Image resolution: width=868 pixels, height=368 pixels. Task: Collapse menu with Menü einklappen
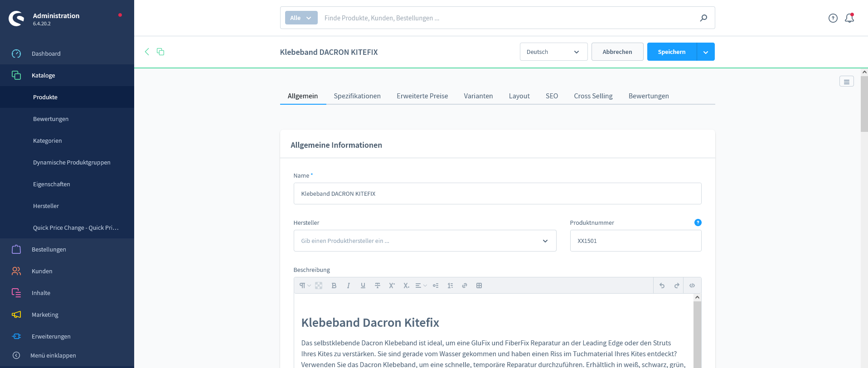pos(67,355)
